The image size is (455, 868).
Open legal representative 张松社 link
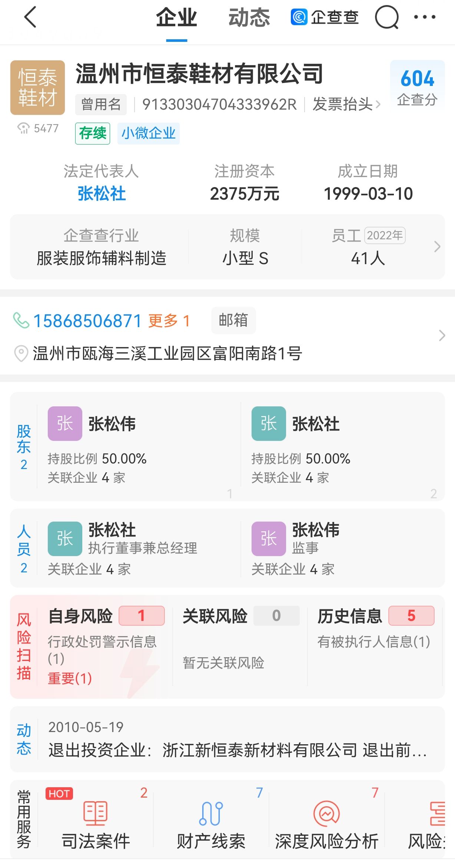pyautogui.click(x=102, y=194)
